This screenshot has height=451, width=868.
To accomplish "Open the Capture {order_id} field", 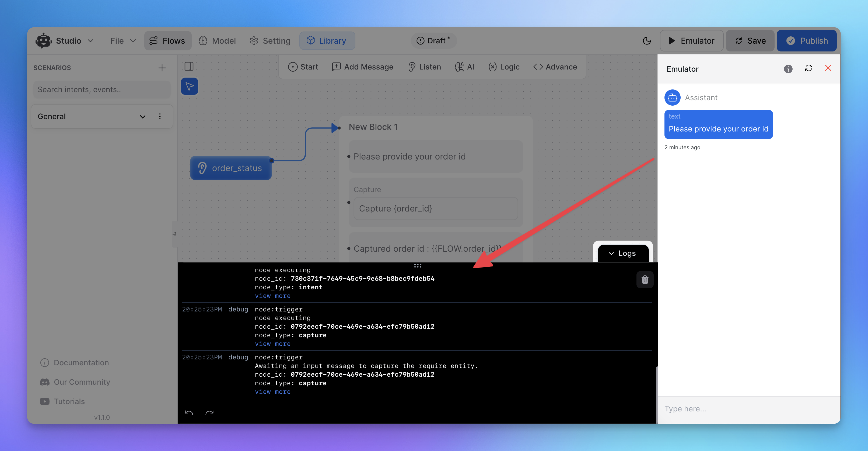I will point(436,209).
